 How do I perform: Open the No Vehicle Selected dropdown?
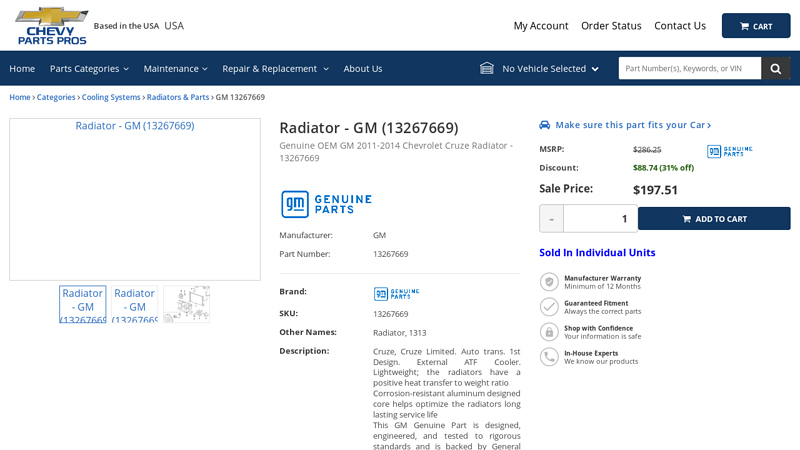click(x=550, y=69)
